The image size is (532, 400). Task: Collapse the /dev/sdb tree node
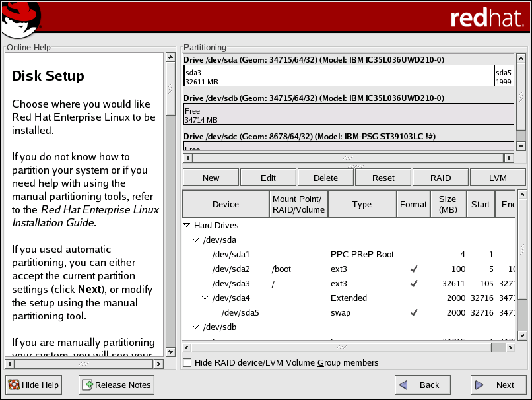click(196, 327)
